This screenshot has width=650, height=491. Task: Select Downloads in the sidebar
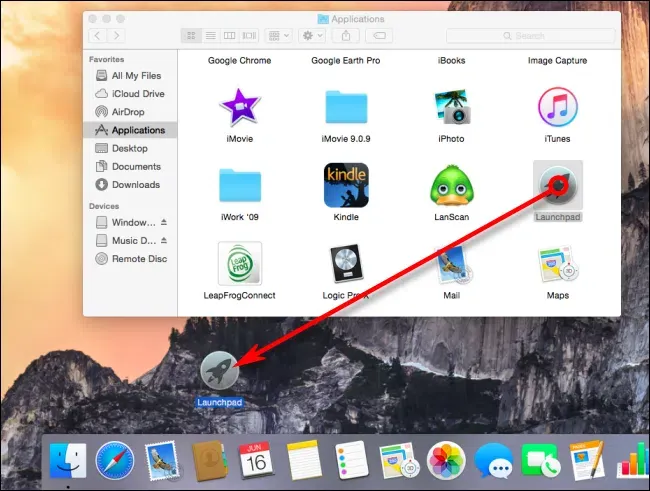pyautogui.click(x=135, y=185)
